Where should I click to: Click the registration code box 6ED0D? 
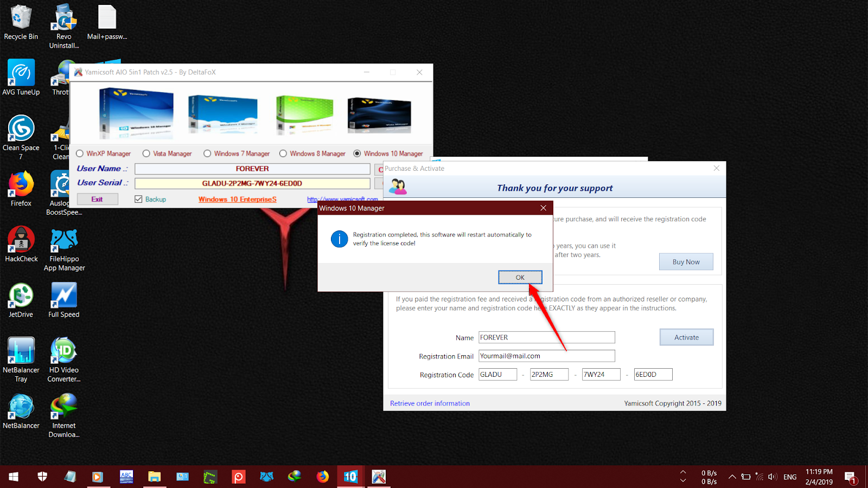click(x=653, y=374)
